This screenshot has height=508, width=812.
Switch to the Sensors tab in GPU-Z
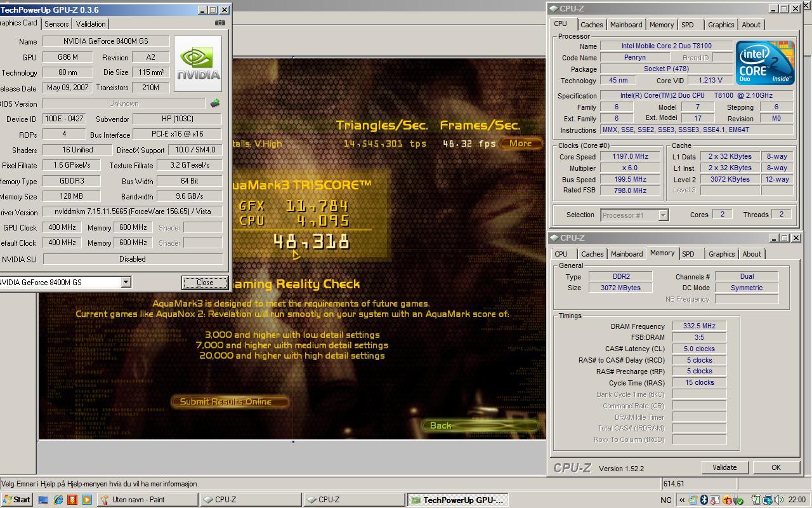click(56, 24)
